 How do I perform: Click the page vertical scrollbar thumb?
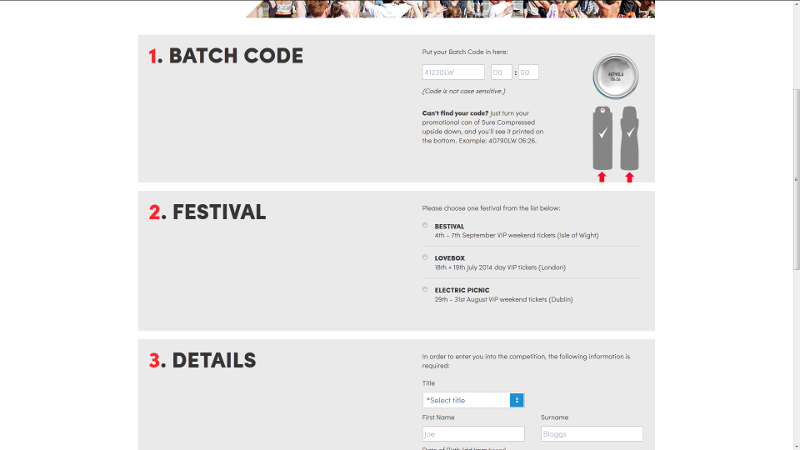tap(796, 180)
